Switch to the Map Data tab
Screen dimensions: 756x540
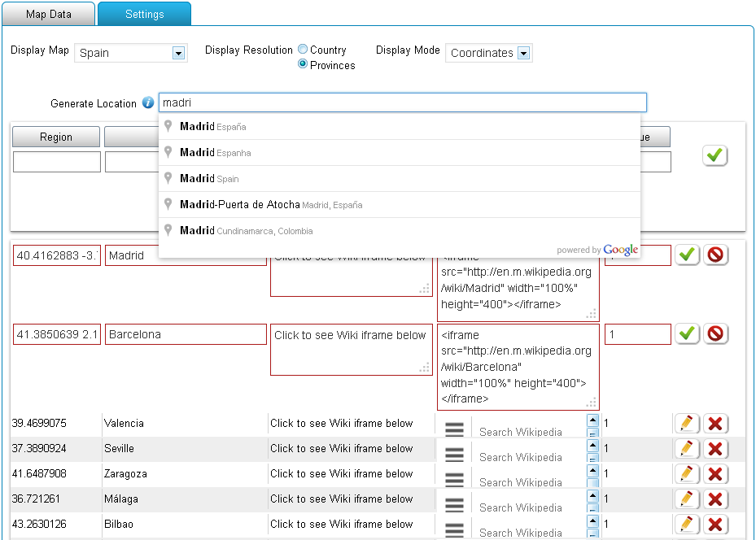click(49, 14)
